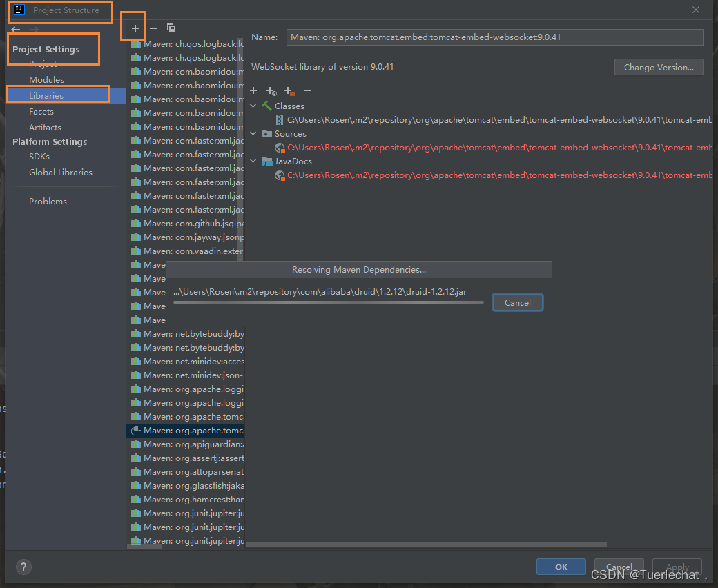Select Maven: com.vaadin.external library
718x588 pixels.
pyautogui.click(x=186, y=251)
